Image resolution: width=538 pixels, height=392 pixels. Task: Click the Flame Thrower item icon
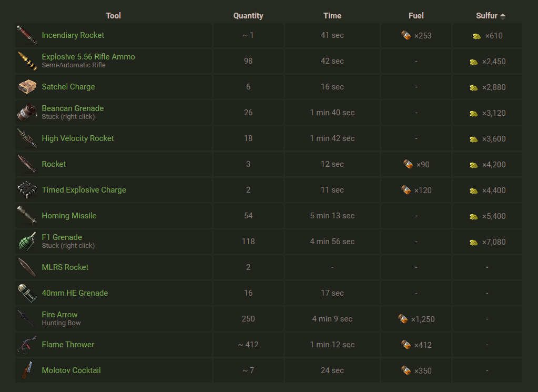click(26, 345)
